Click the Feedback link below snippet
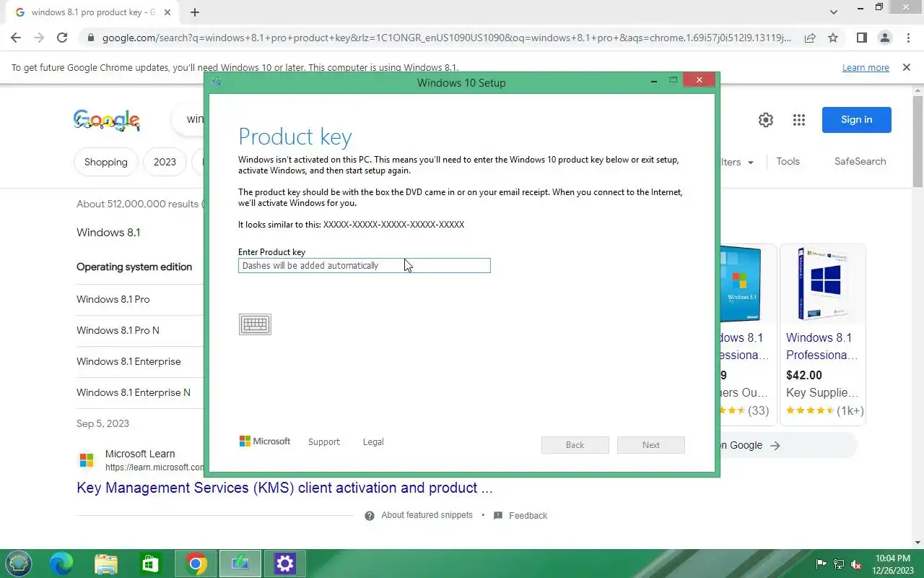 coord(528,515)
